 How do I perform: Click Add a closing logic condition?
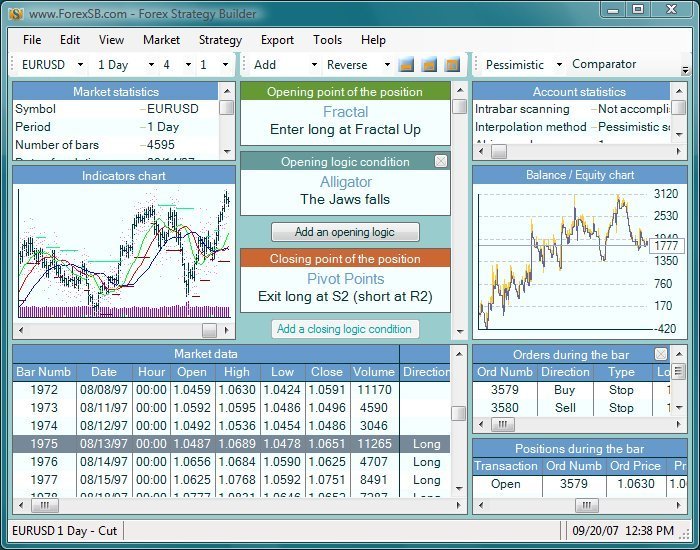[344, 329]
